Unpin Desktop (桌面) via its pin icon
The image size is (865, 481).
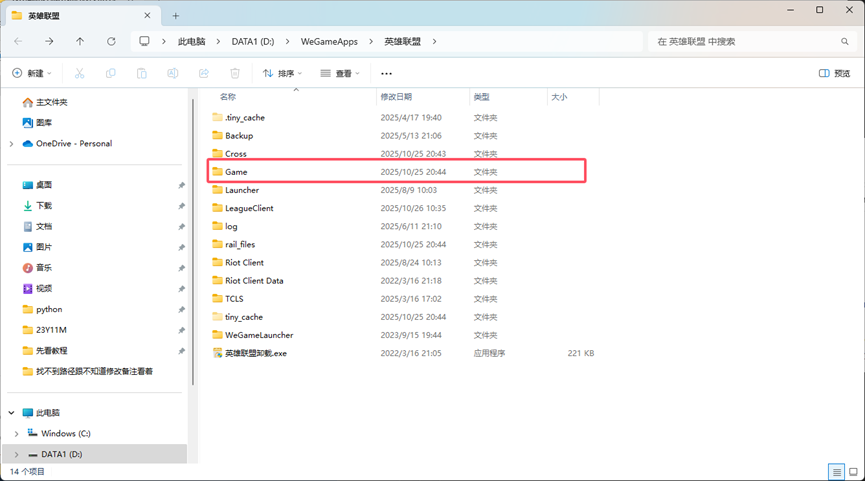pos(181,185)
